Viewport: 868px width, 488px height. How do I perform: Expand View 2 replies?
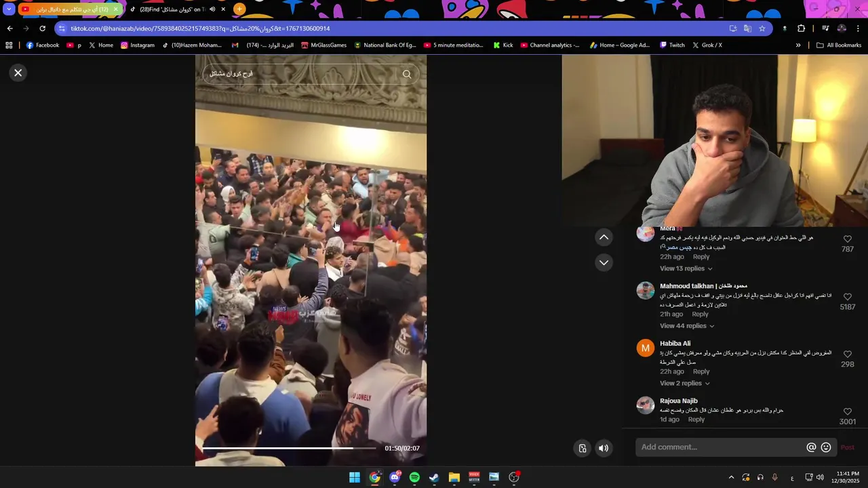pos(685,384)
